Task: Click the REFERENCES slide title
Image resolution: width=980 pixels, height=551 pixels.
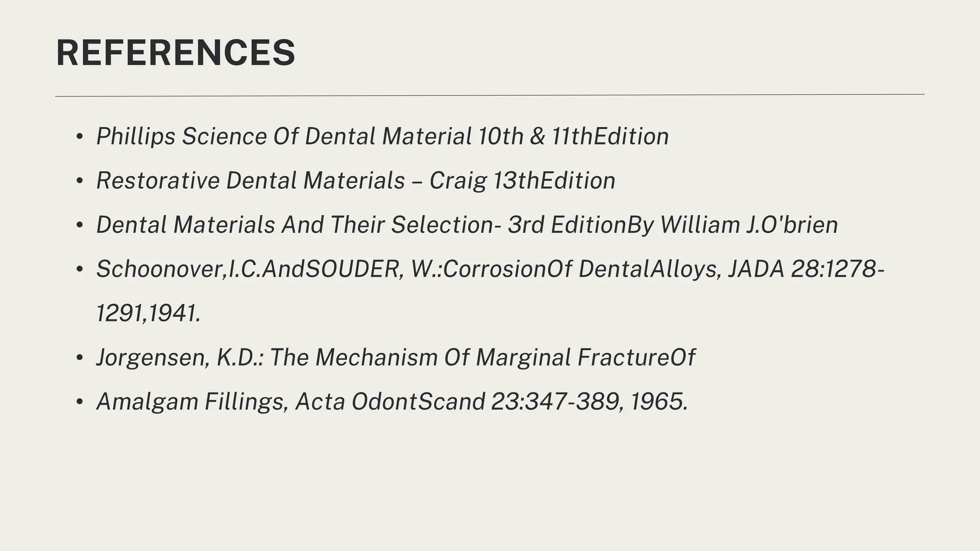Action: click(176, 53)
